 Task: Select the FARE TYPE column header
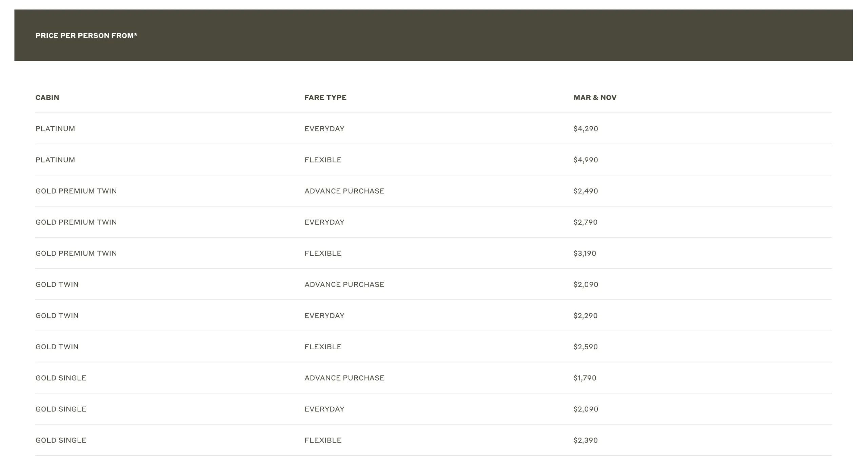[x=325, y=98]
